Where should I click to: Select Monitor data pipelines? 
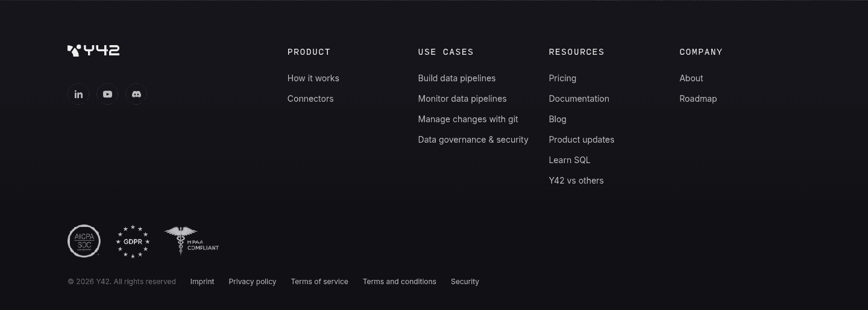click(x=462, y=99)
